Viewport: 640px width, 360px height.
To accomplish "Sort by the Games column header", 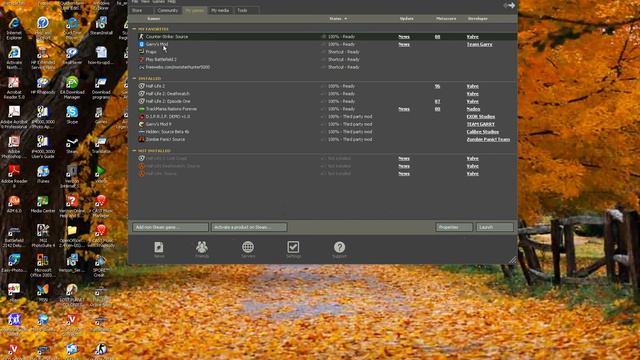I will click(153, 19).
